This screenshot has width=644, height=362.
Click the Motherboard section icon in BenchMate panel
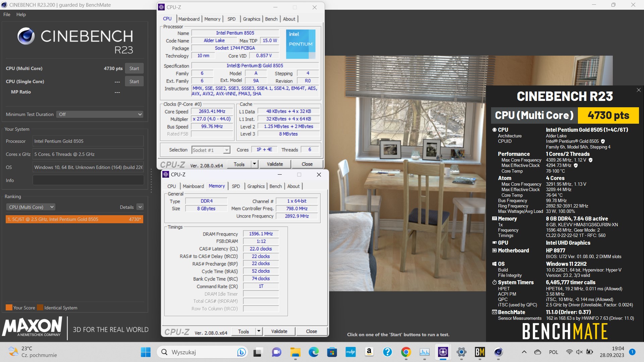click(494, 250)
